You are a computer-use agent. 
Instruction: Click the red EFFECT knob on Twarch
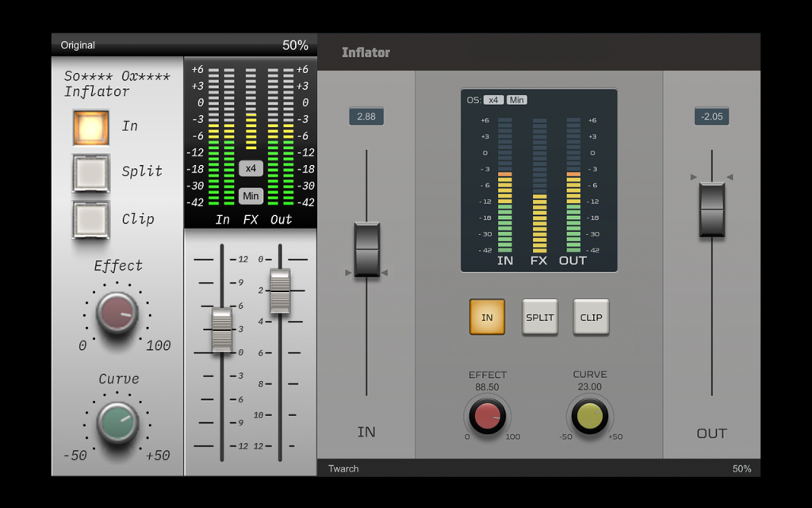pyautogui.click(x=487, y=416)
